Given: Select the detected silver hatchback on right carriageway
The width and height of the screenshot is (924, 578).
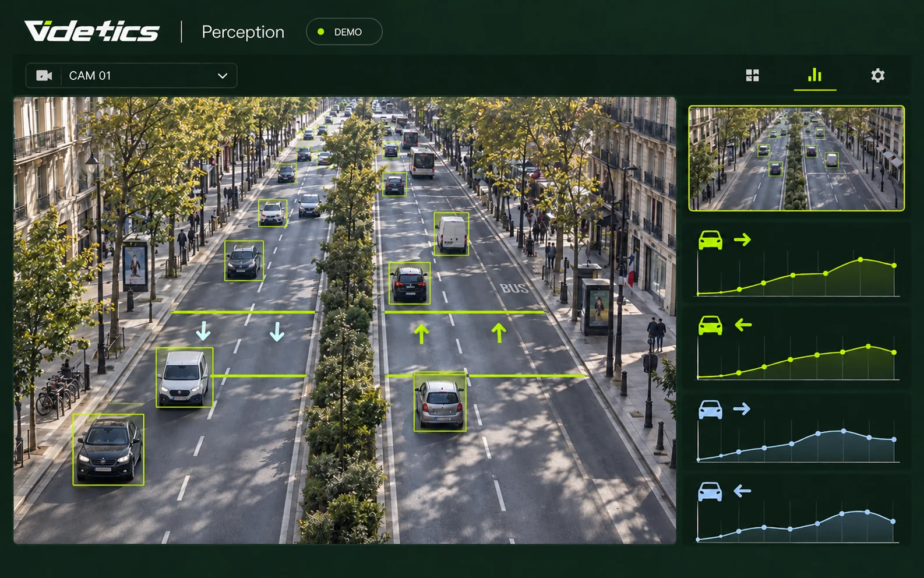Looking at the screenshot, I should click(440, 402).
